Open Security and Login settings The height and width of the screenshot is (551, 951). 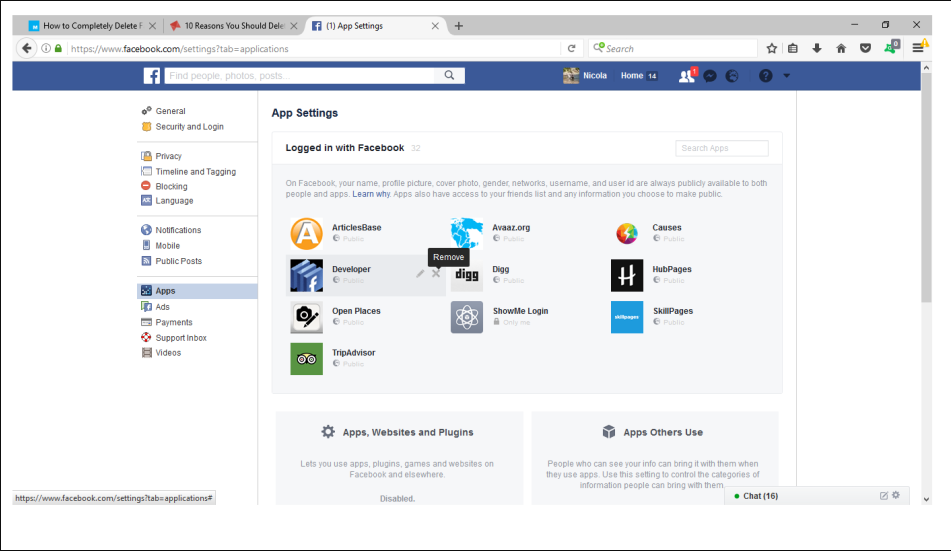click(189, 127)
